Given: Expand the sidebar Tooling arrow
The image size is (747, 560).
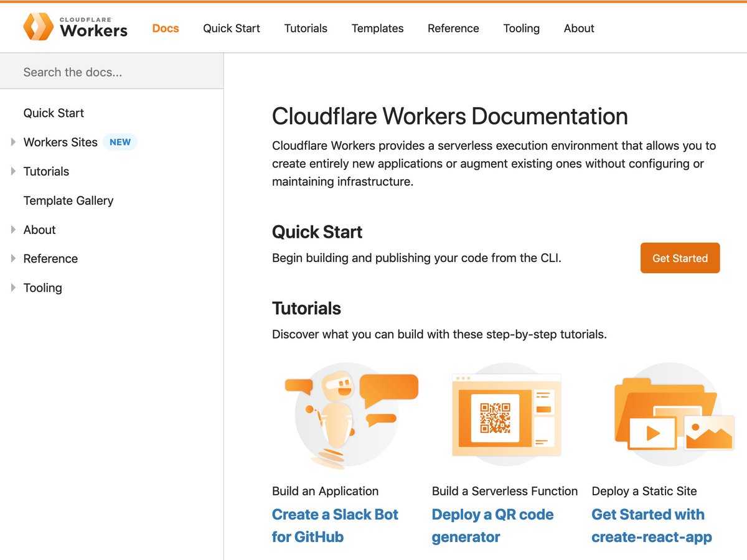Looking at the screenshot, I should [13, 287].
